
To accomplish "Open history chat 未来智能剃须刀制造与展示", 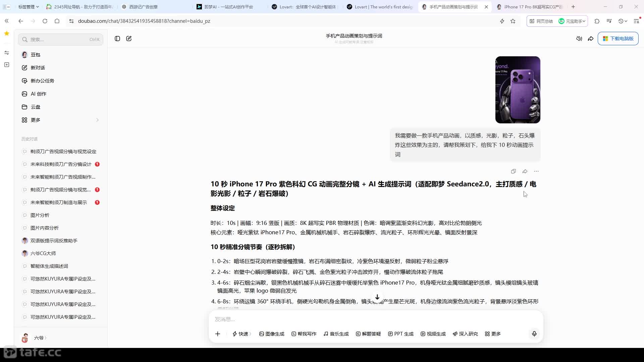I will click(61, 202).
